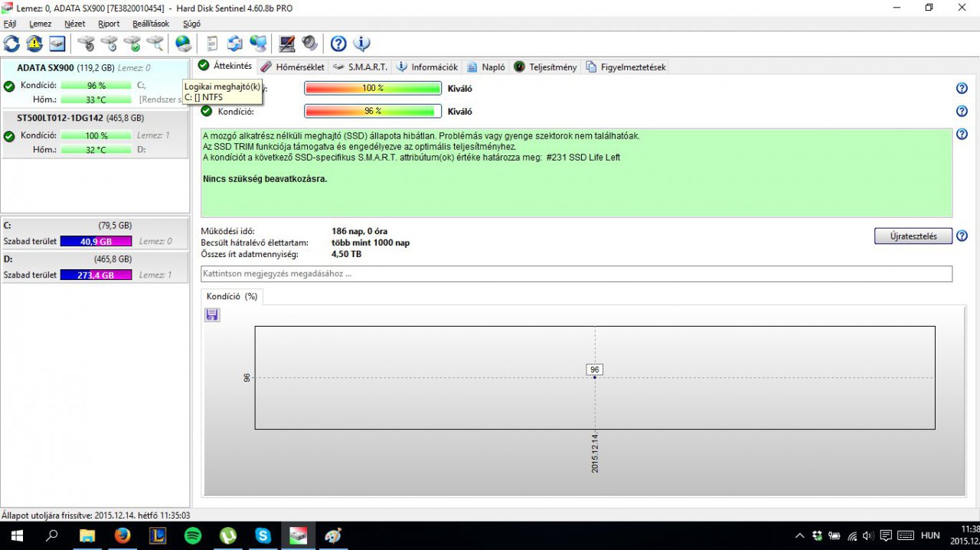Switch to the S.M.A.R.T. tab
This screenshot has height=550, width=980.
click(x=361, y=67)
